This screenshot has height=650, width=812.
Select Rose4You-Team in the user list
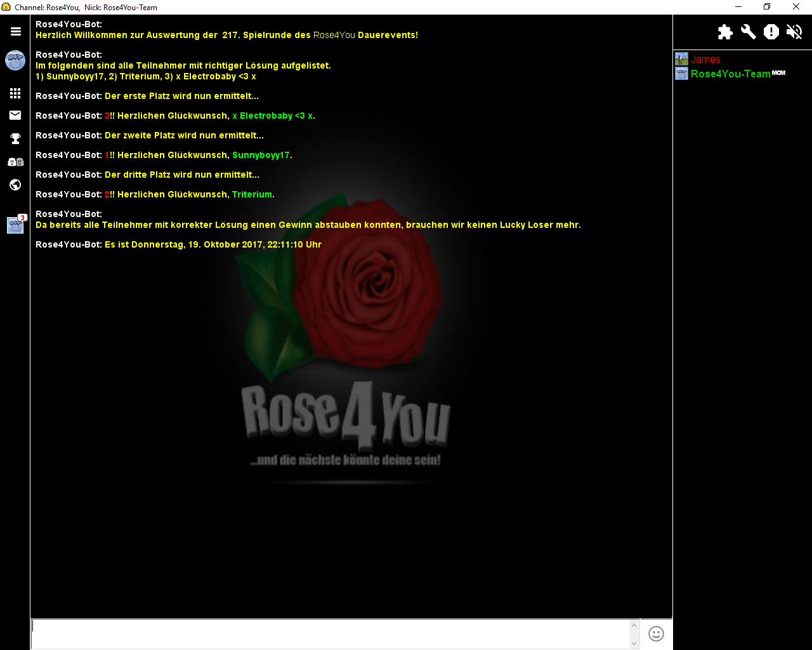[x=730, y=74]
